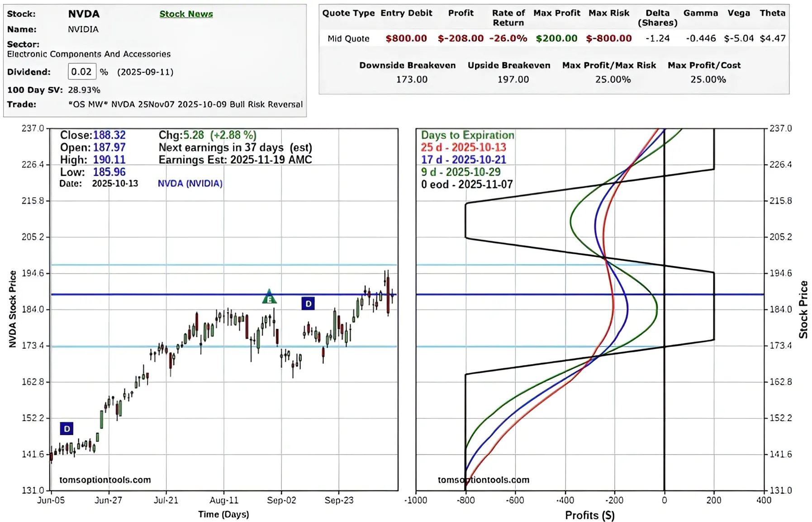
Task: Click the '-600' profit axis tick label
Action: 515,500
